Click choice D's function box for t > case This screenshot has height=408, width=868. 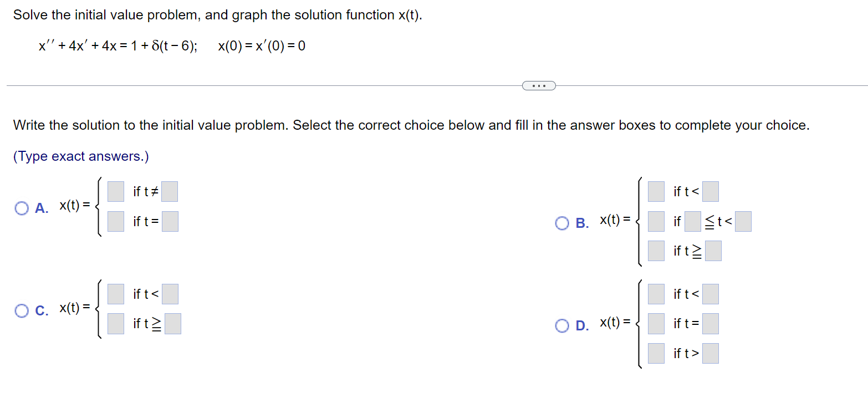click(656, 353)
